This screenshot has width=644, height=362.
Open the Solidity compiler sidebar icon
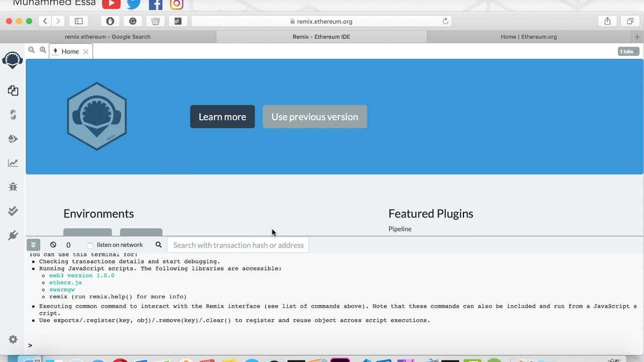pos(13,115)
